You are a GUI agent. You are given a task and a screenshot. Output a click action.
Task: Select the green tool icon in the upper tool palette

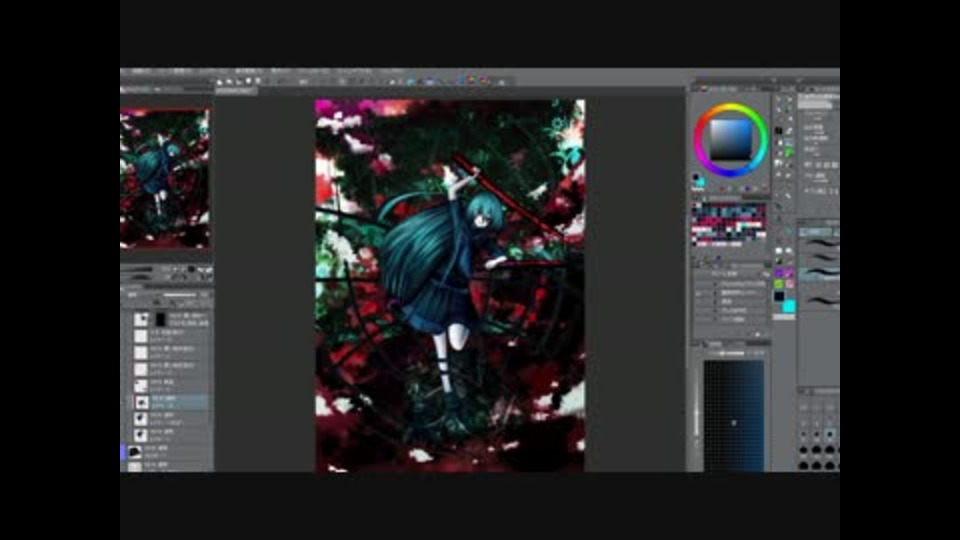click(x=789, y=152)
